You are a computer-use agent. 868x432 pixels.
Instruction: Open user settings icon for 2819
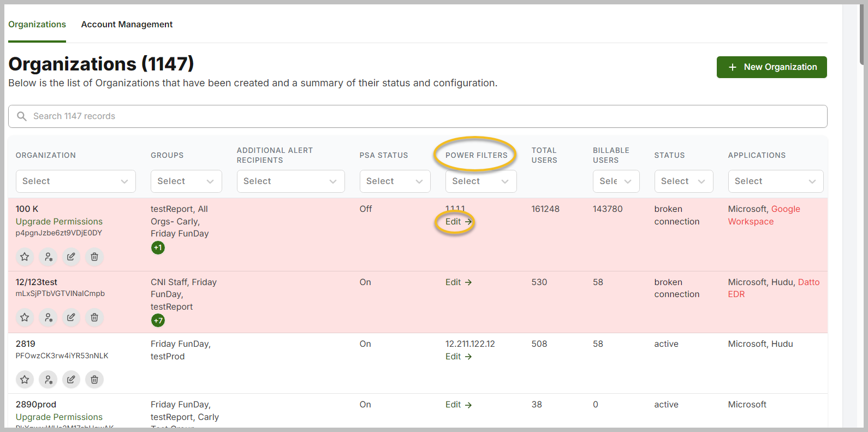pos(48,379)
